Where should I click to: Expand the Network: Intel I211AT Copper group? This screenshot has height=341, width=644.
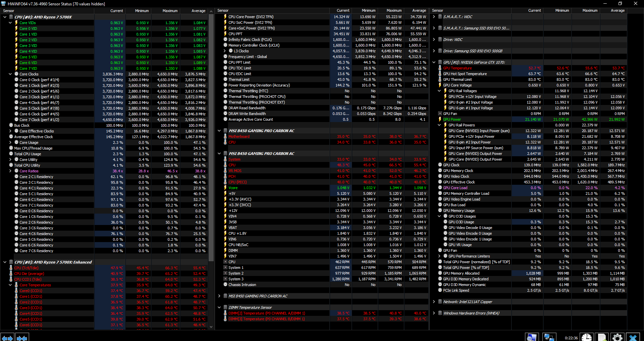click(434, 302)
